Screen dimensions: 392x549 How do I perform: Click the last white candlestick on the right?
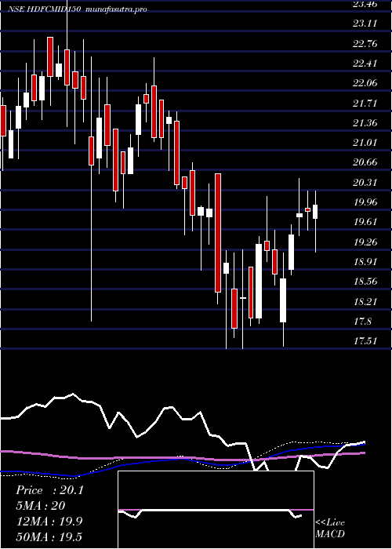(x=315, y=212)
